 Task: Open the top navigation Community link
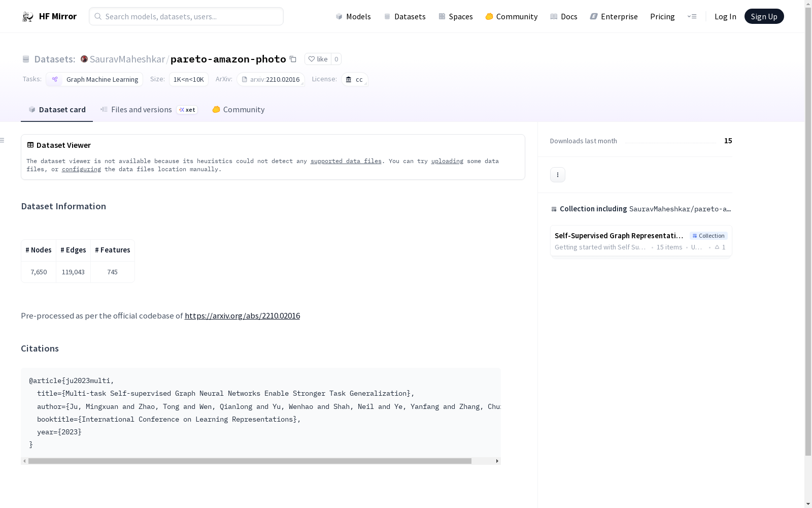512,16
